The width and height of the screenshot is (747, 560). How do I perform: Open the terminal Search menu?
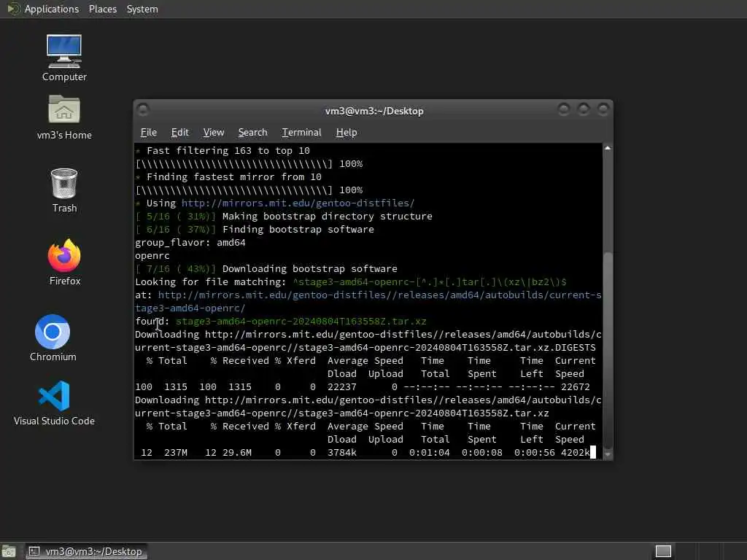[x=252, y=133]
